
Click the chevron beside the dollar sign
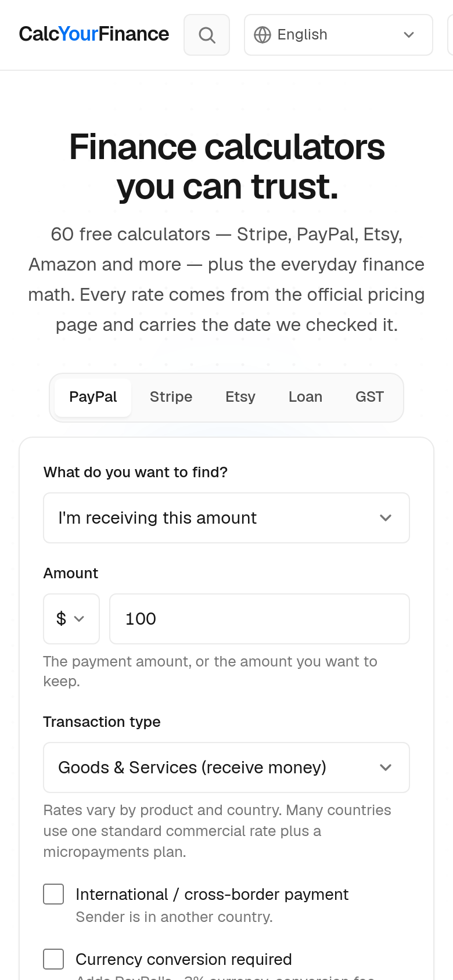click(x=79, y=619)
